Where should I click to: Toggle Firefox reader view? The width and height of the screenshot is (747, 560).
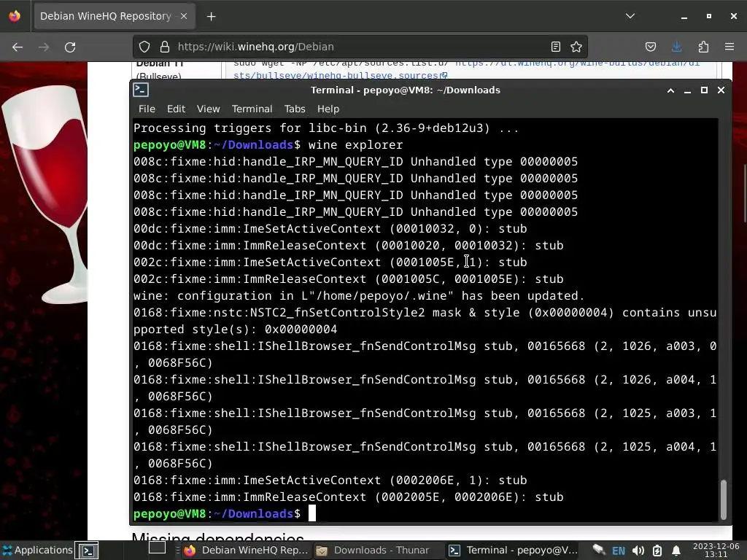(555, 47)
